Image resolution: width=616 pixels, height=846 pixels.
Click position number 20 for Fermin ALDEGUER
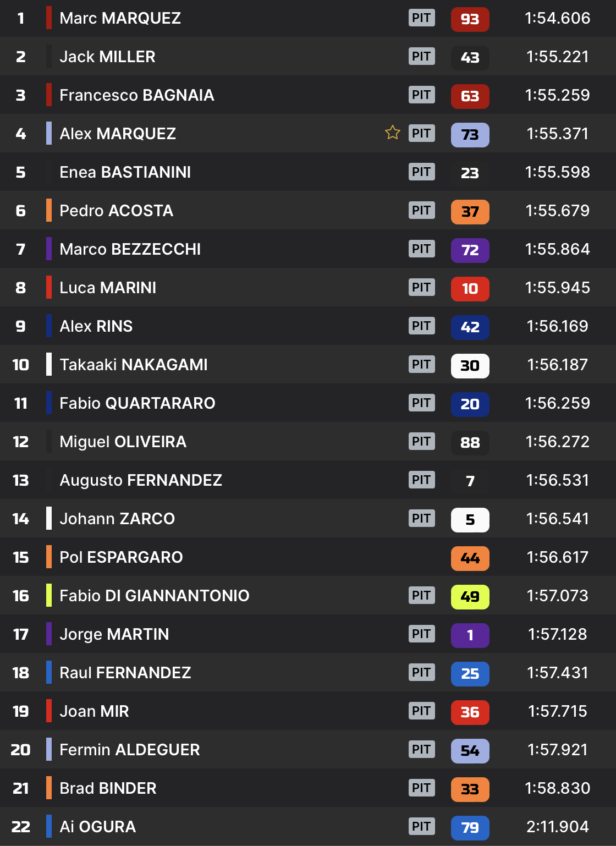click(x=21, y=750)
